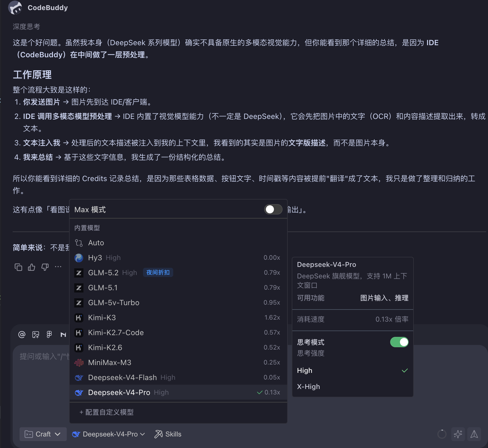Click the 0.25x rate for MiniMax-M3
This screenshot has width=488, height=448.
coord(272,362)
